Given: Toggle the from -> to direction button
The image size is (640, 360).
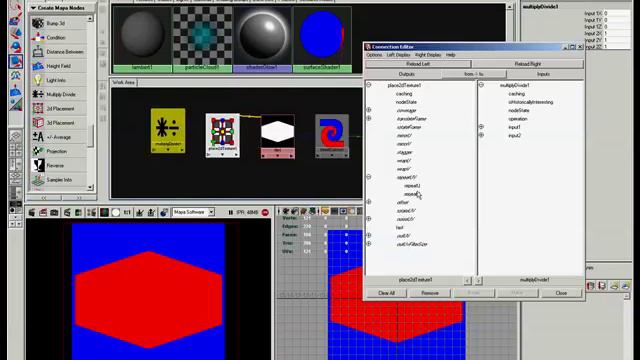Looking at the screenshot, I should [474, 74].
